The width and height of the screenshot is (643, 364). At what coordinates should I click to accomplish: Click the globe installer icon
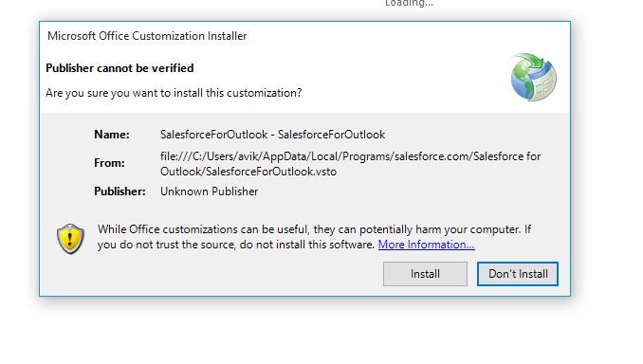coord(534,77)
